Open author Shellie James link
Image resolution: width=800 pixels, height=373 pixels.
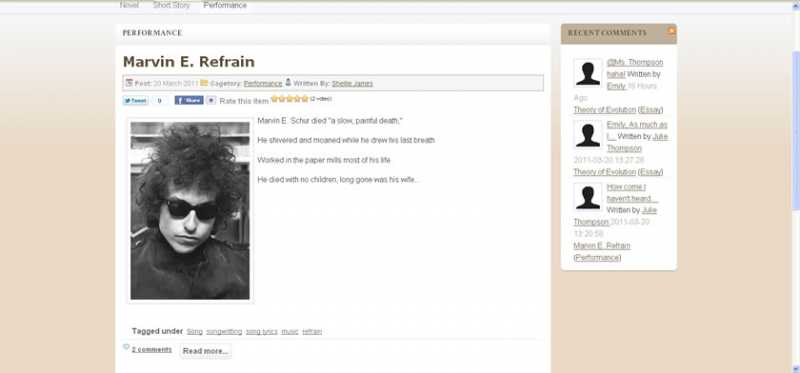coord(352,83)
